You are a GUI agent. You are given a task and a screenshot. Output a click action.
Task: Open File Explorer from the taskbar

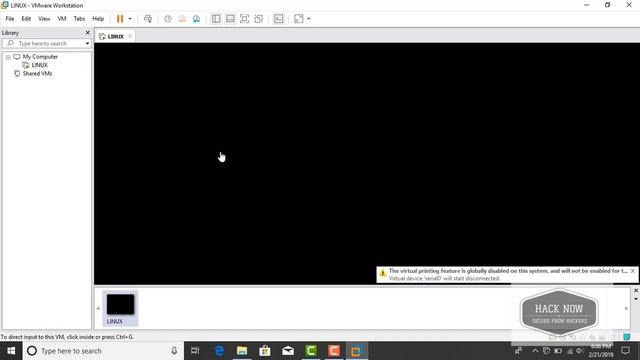coord(242,351)
